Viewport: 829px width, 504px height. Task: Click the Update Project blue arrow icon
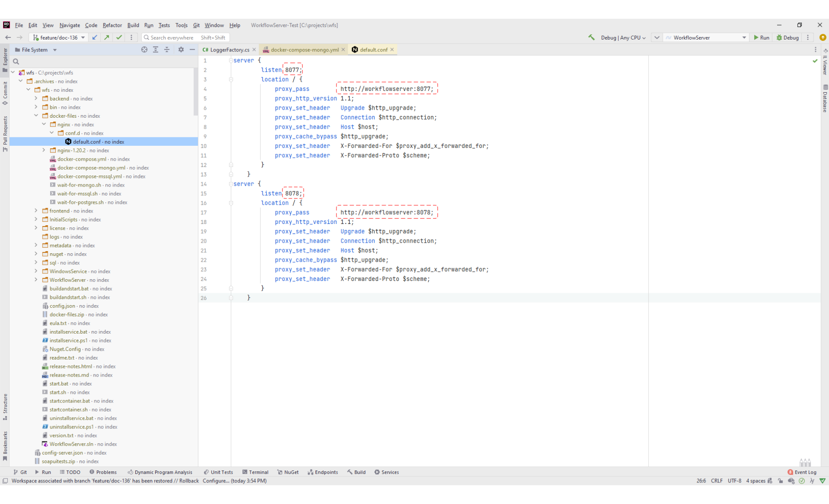[95, 37]
